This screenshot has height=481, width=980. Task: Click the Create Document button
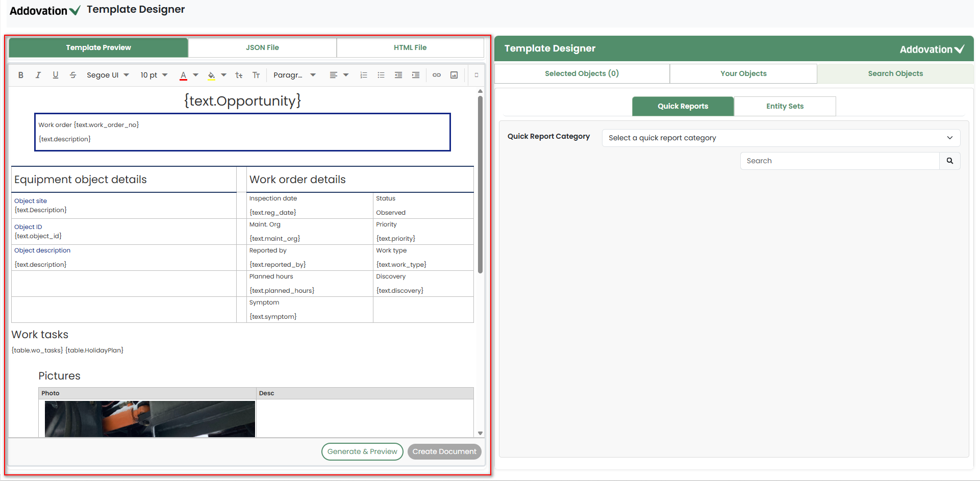444,451
